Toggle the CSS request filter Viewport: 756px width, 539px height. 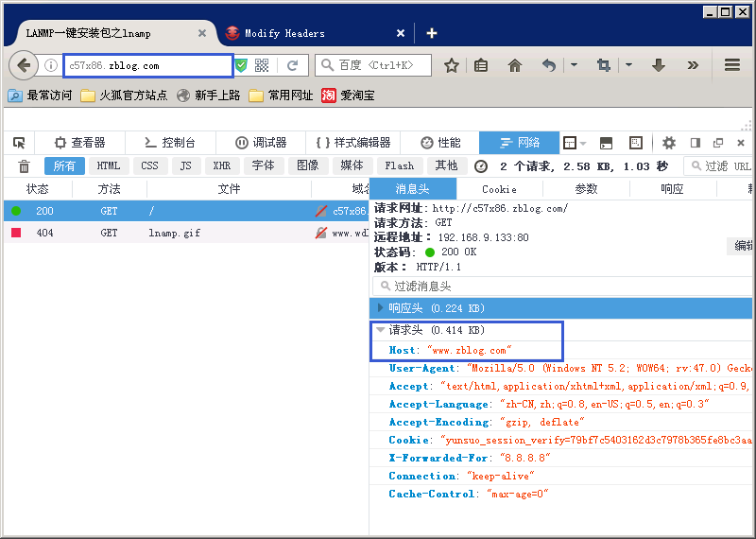[149, 166]
